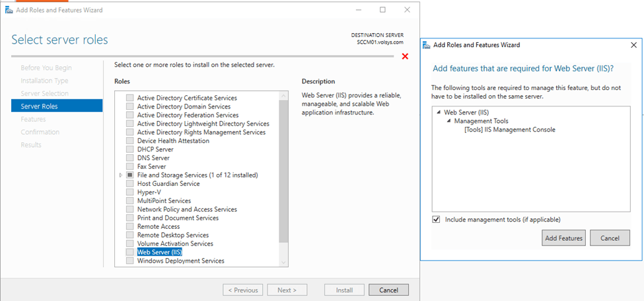Image resolution: width=644 pixels, height=301 pixels.
Task: Minimize the main wizard window
Action: 357,10
